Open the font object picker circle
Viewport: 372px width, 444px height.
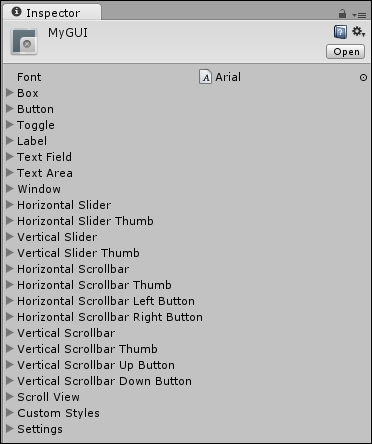pos(363,78)
